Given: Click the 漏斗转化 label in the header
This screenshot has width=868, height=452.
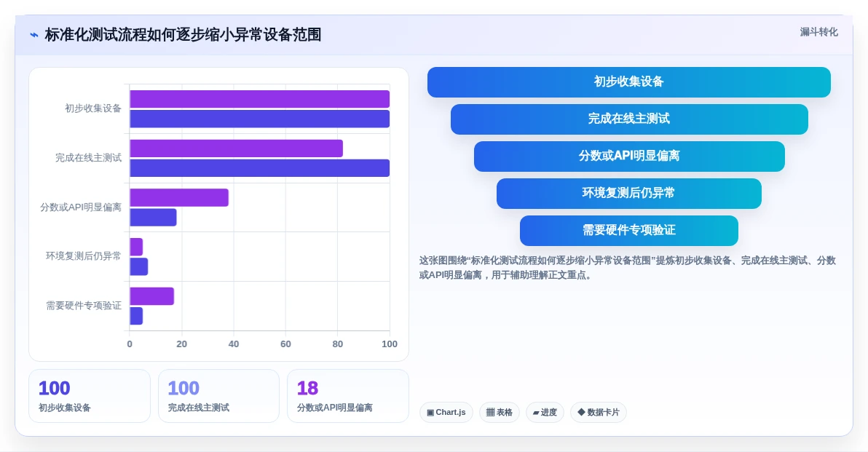Looking at the screenshot, I should point(818,32).
